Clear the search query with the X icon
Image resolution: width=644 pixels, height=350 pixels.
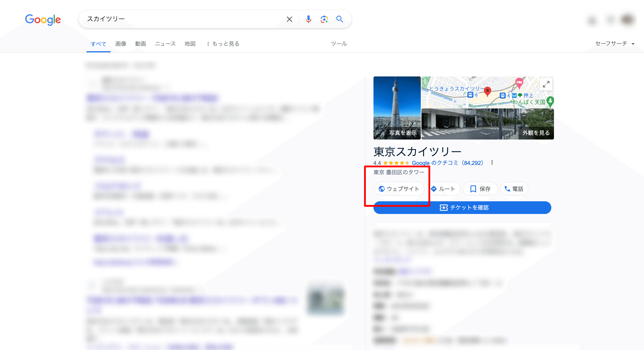pos(289,19)
